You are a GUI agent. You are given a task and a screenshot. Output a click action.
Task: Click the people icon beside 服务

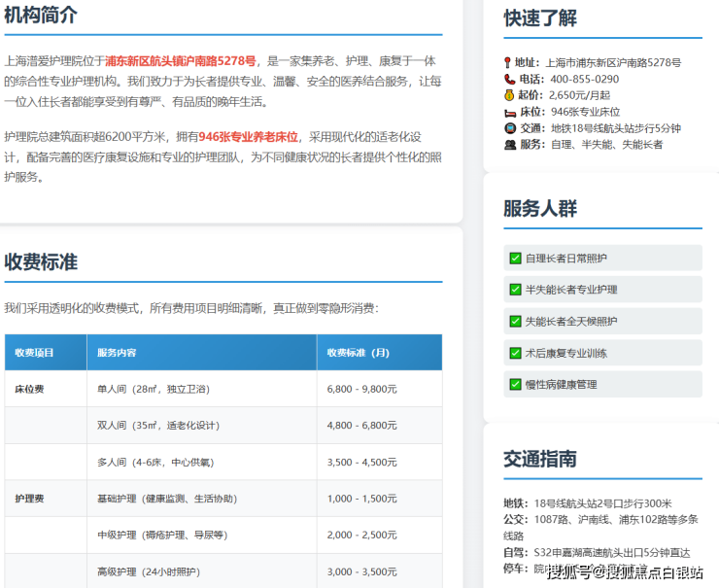[x=509, y=145]
